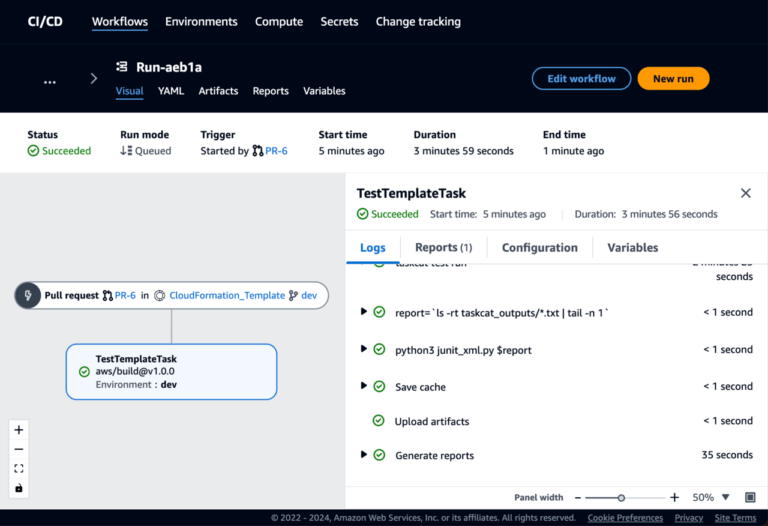Expand the report=`ls -rt taskcat_outputs` log step
Viewport: 768px width, 526px height.
[363, 311]
